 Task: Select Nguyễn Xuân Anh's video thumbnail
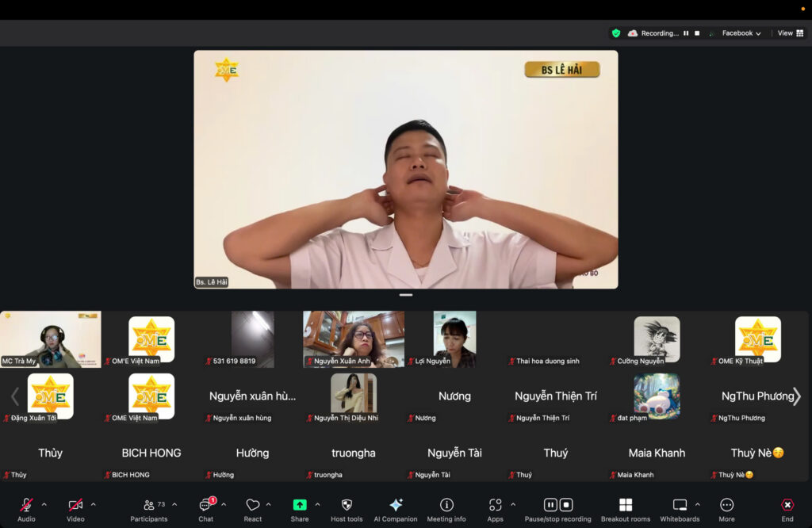(x=354, y=339)
